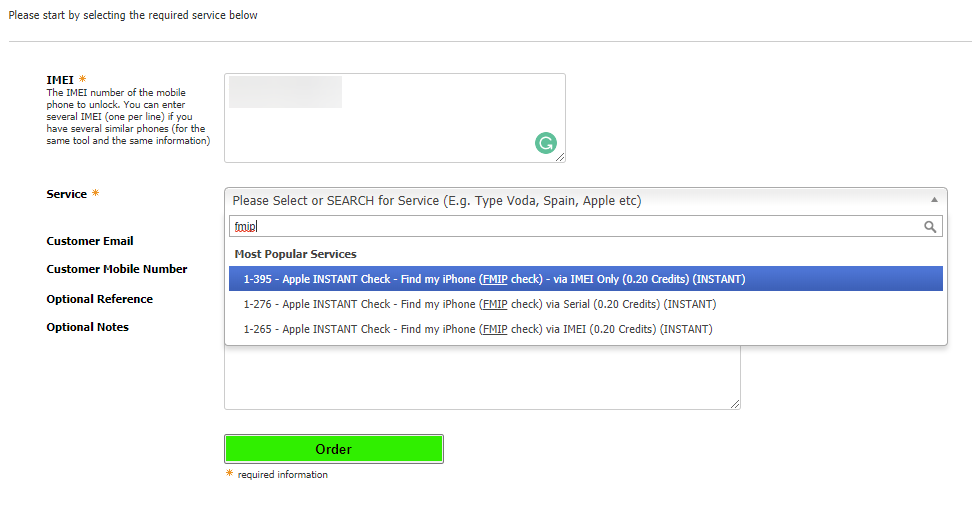Click the required information note

(282, 475)
